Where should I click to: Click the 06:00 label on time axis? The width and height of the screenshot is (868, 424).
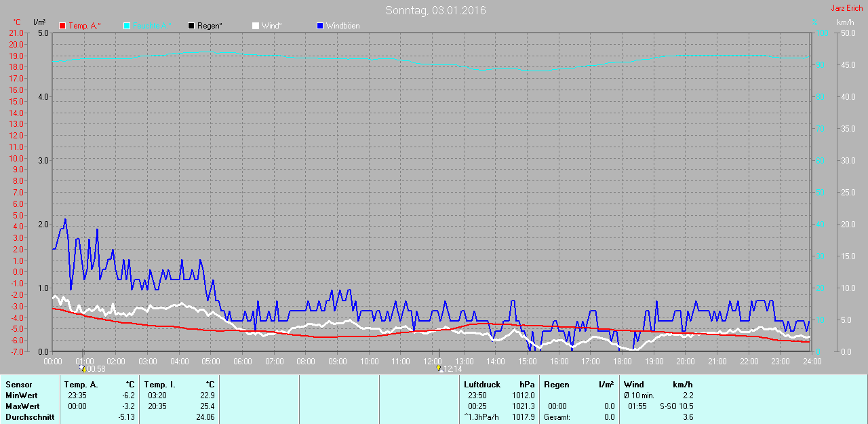[243, 361]
